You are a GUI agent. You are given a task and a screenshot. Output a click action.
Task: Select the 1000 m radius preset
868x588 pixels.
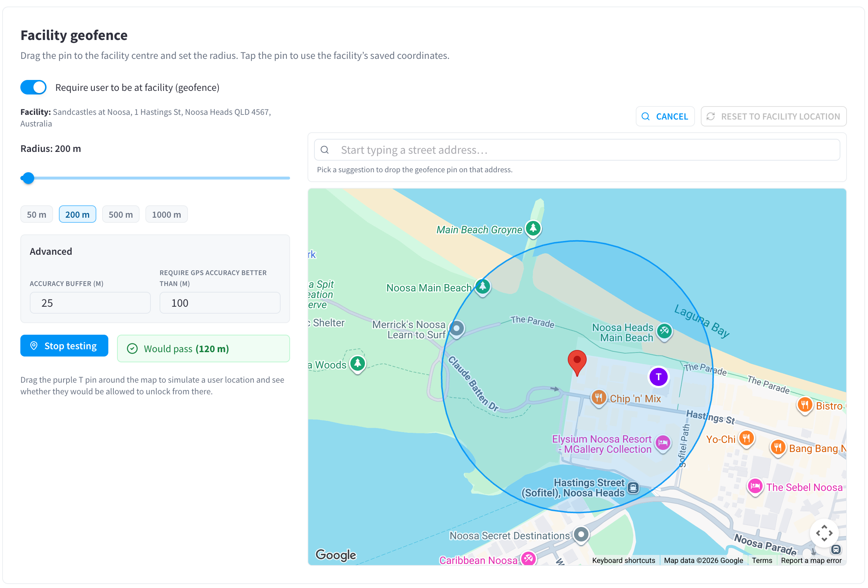point(166,214)
